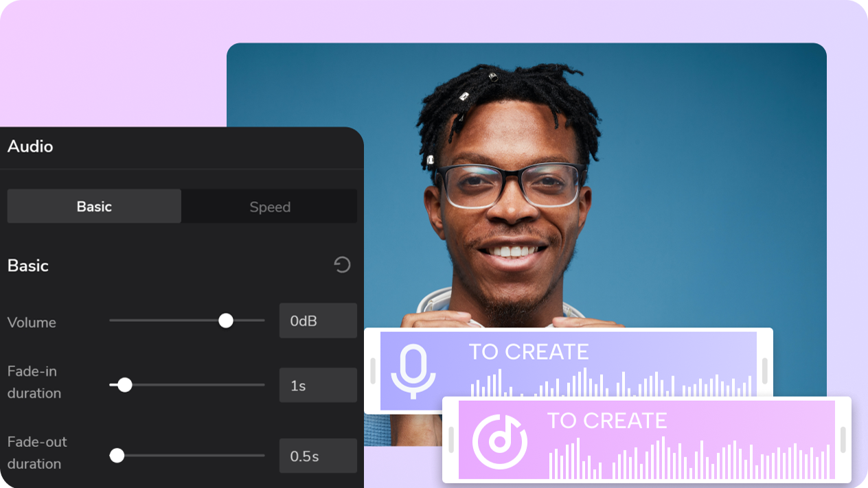Click the Volume label
Image resolution: width=868 pixels, height=488 pixels.
point(32,322)
